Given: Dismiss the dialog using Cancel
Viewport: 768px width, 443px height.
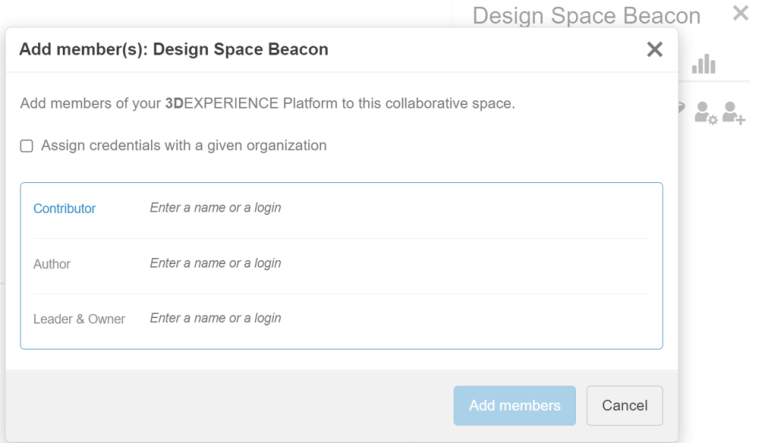Looking at the screenshot, I should pyautogui.click(x=624, y=406).
